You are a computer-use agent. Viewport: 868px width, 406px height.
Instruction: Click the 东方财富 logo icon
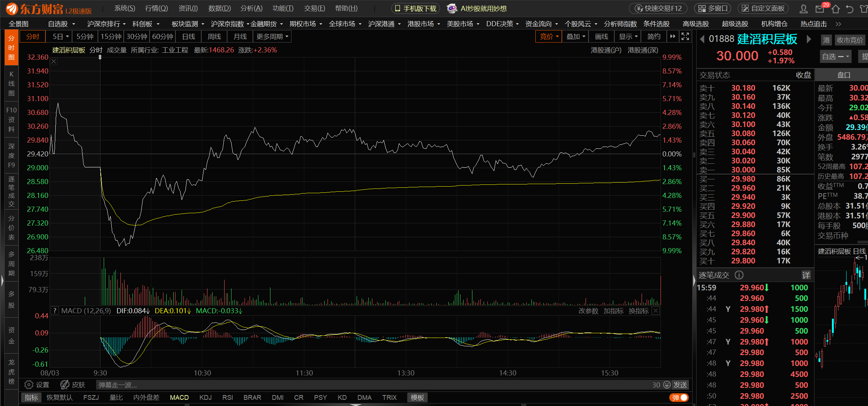(12, 8)
